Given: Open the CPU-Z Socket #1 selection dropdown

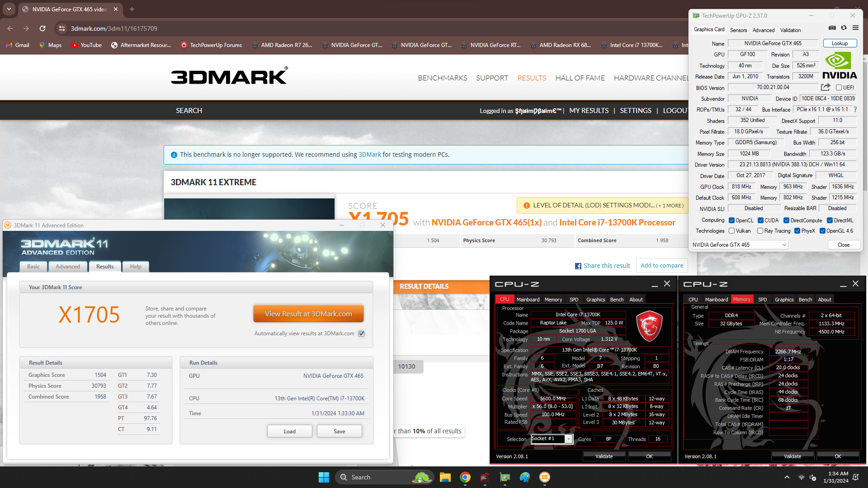Looking at the screenshot, I should [x=552, y=439].
